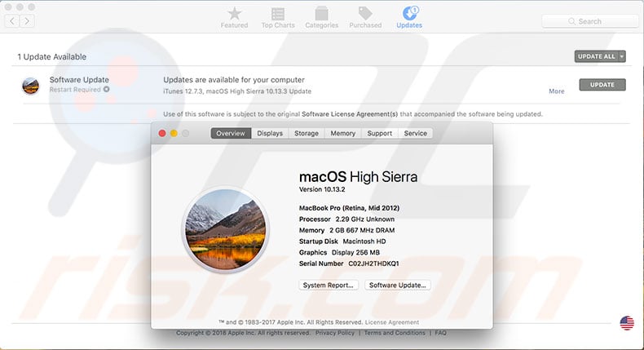The width and height of the screenshot is (644, 350).
Task: Close the About This Mac window
Action: pos(162,133)
